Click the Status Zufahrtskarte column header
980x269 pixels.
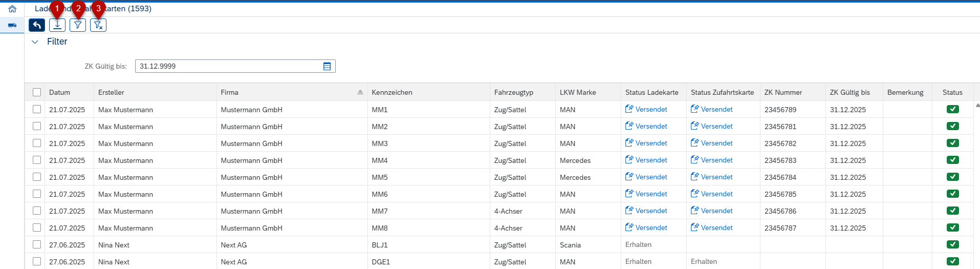coord(723,92)
